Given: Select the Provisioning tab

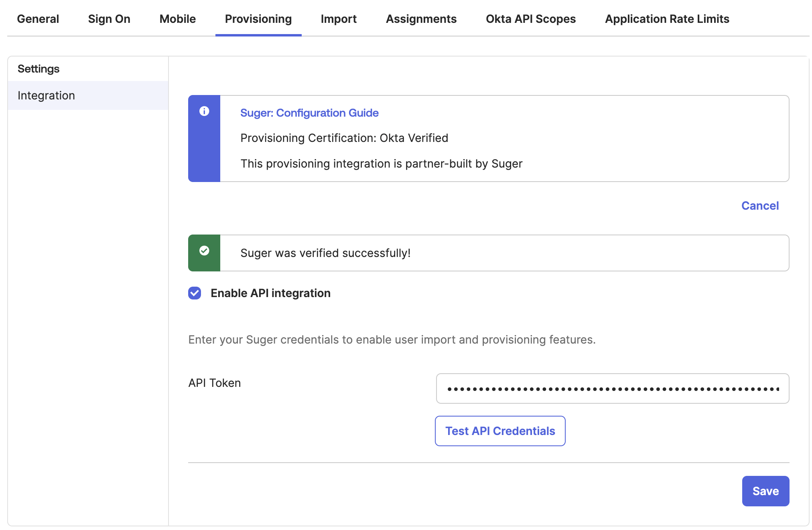Looking at the screenshot, I should [x=258, y=19].
